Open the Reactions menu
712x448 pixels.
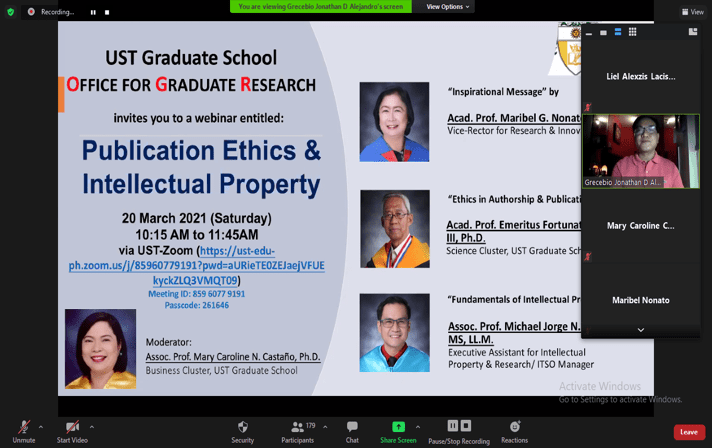[x=514, y=432]
